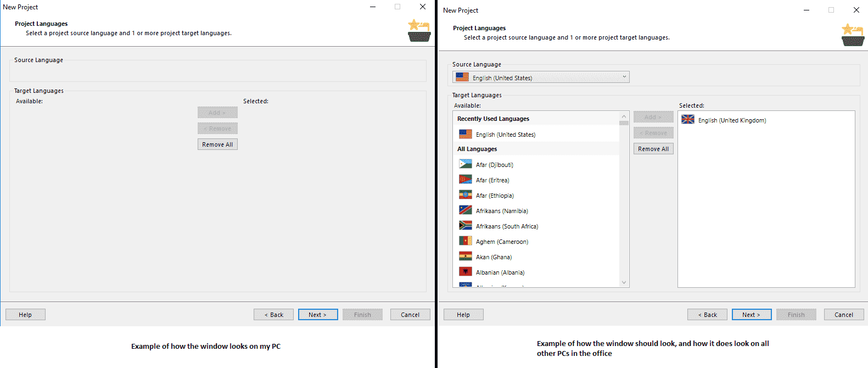
Task: Select English (United Kingdom) in Selected list
Action: [x=732, y=120]
